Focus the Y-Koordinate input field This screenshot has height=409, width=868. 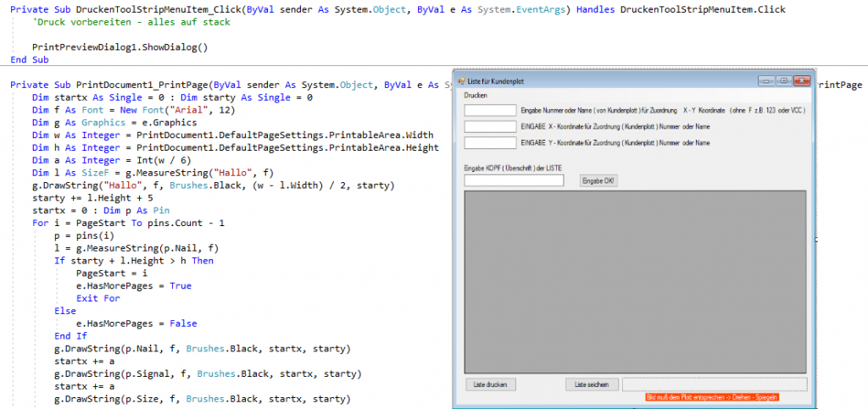(490, 142)
